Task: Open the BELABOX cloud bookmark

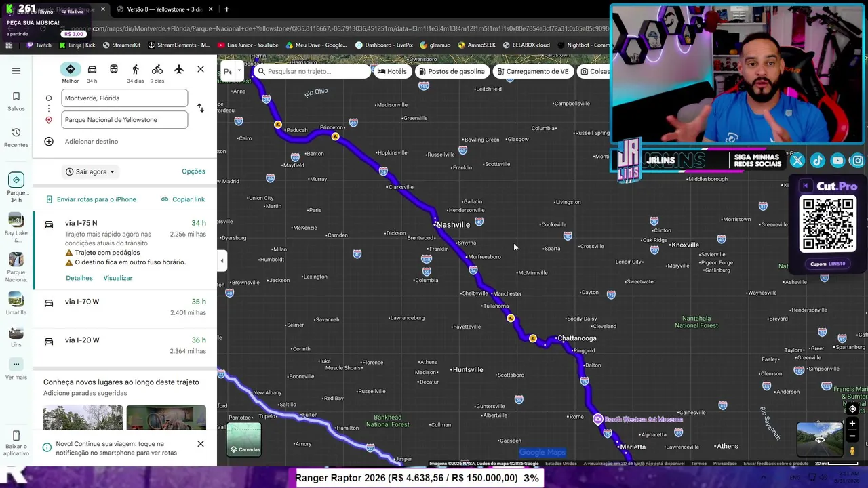Action: coord(528,45)
